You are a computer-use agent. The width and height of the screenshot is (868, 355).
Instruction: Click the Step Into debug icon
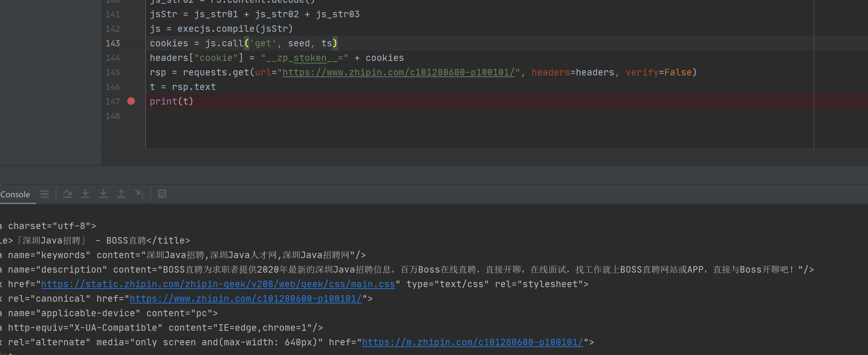[x=85, y=194]
